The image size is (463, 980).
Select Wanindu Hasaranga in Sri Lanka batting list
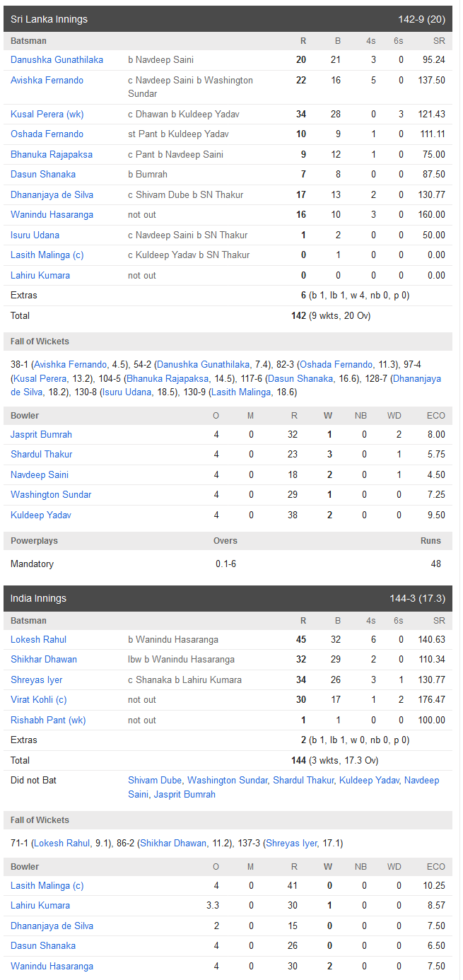pyautogui.click(x=52, y=215)
